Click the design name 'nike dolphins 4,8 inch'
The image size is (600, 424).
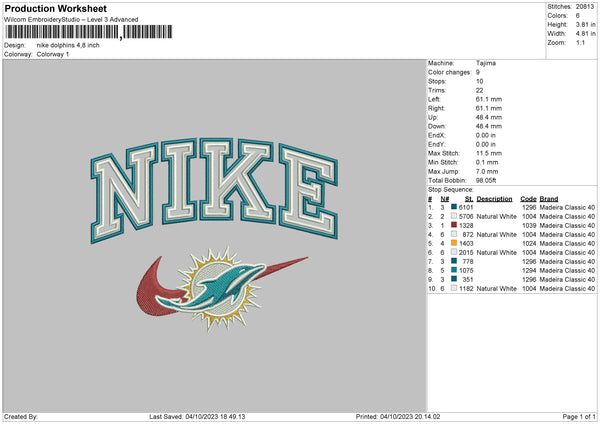pyautogui.click(x=68, y=45)
